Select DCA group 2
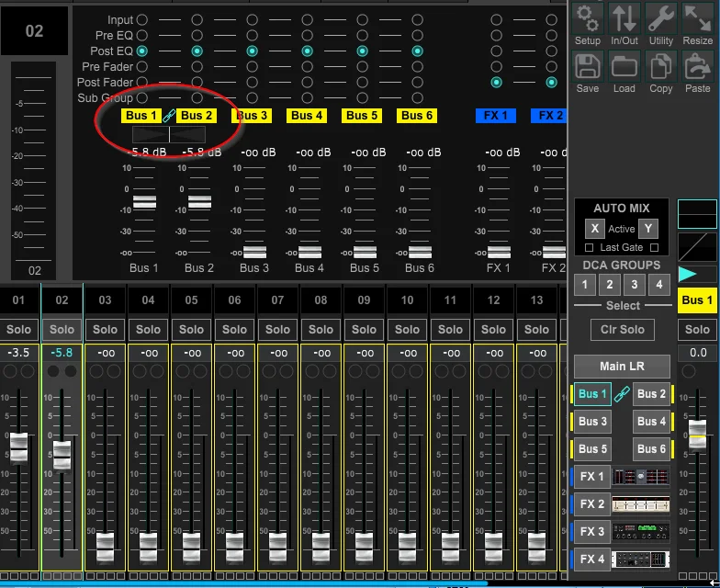Screen dimensions: 720x588 tap(610, 285)
